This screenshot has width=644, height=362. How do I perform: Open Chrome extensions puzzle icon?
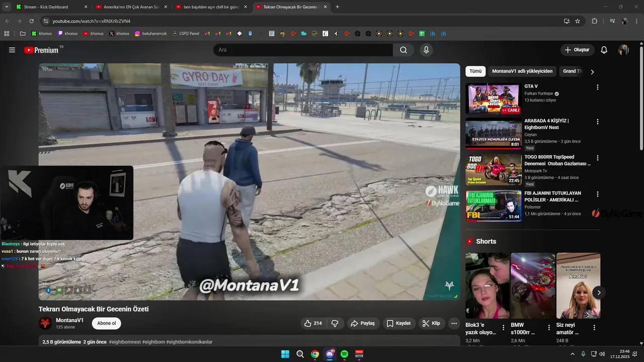(x=595, y=21)
